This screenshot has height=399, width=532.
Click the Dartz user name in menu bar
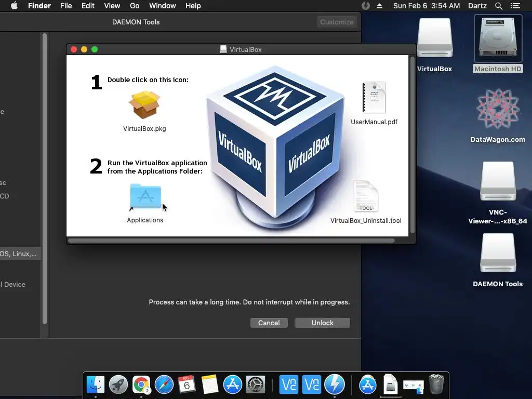click(x=477, y=6)
